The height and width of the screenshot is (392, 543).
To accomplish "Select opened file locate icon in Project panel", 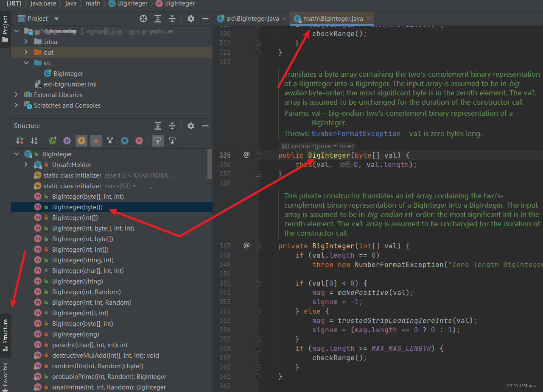I will (143, 19).
